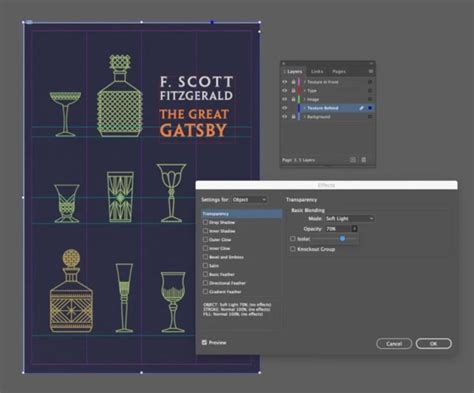Check the Isolate Blending checkbox

point(293,239)
